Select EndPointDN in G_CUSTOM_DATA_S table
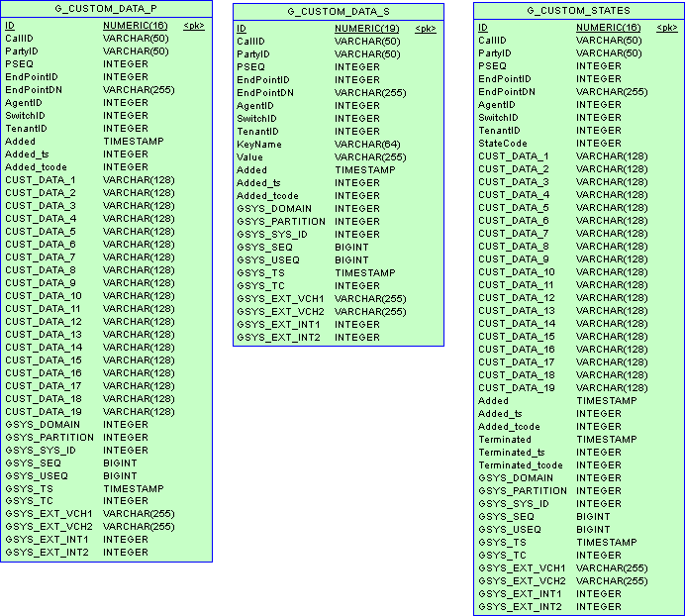Viewport: 685px width, 616px height. pyautogui.click(x=265, y=93)
